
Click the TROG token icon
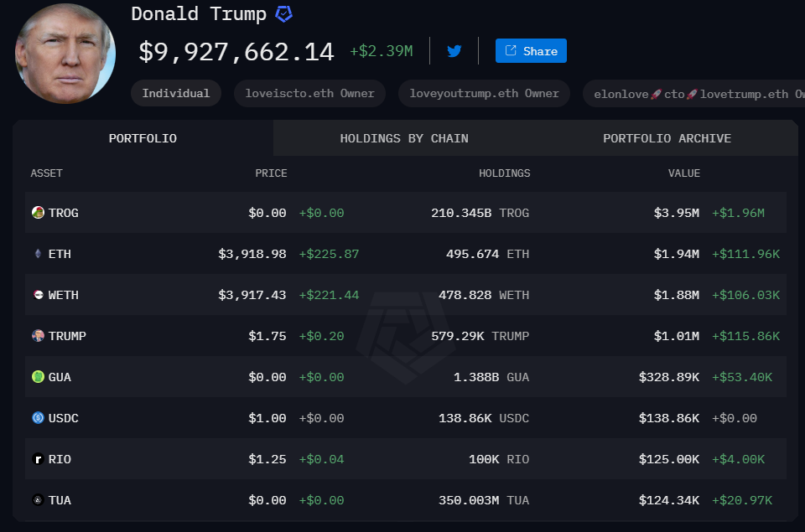tap(38, 213)
